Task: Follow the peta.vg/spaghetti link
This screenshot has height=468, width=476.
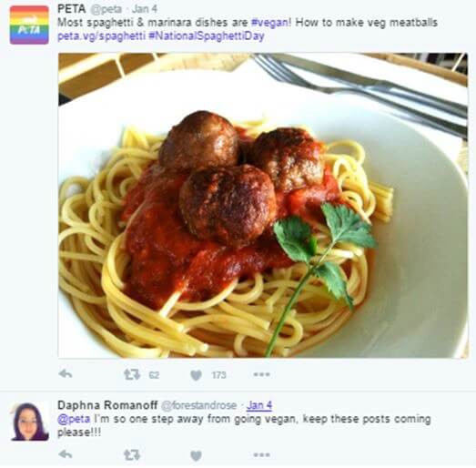Action: tap(101, 36)
